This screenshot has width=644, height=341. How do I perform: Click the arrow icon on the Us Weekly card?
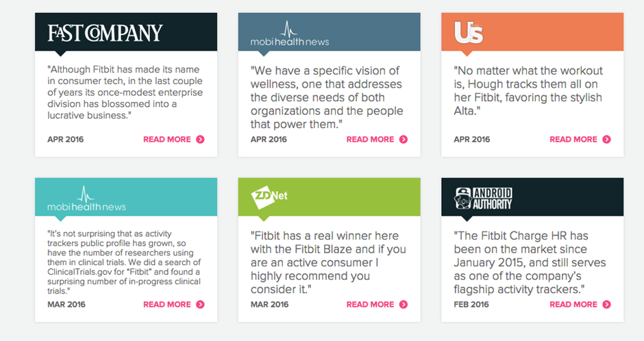coord(606,140)
